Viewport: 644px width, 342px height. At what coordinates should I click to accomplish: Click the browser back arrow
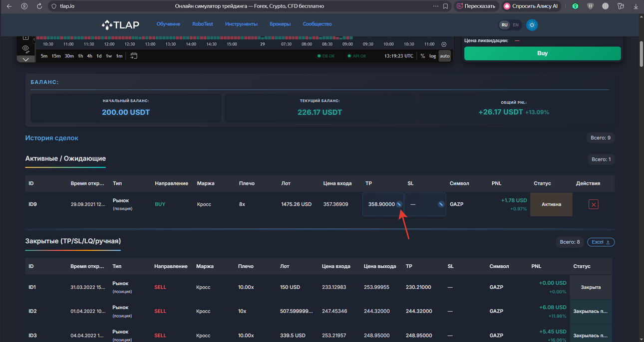point(9,6)
